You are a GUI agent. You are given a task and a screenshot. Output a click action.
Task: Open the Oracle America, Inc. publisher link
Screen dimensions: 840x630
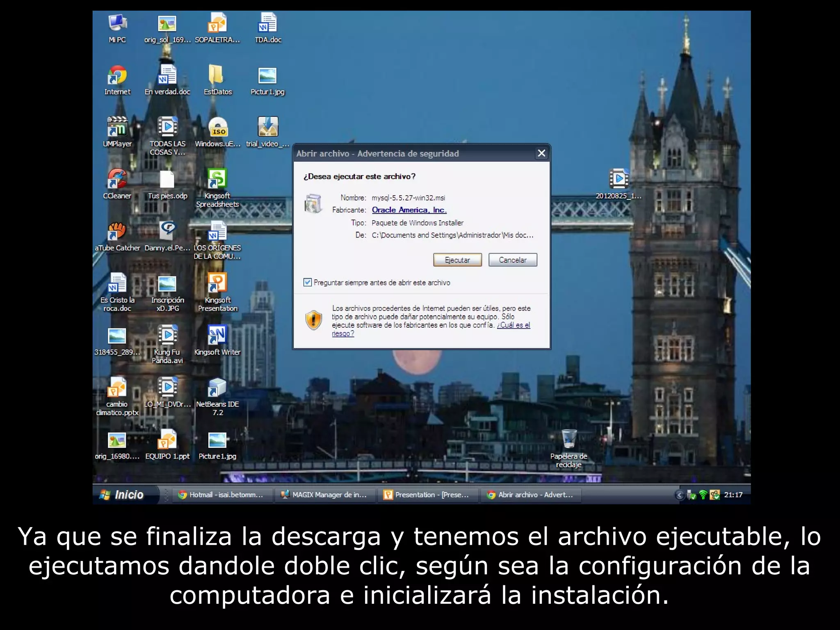point(409,210)
